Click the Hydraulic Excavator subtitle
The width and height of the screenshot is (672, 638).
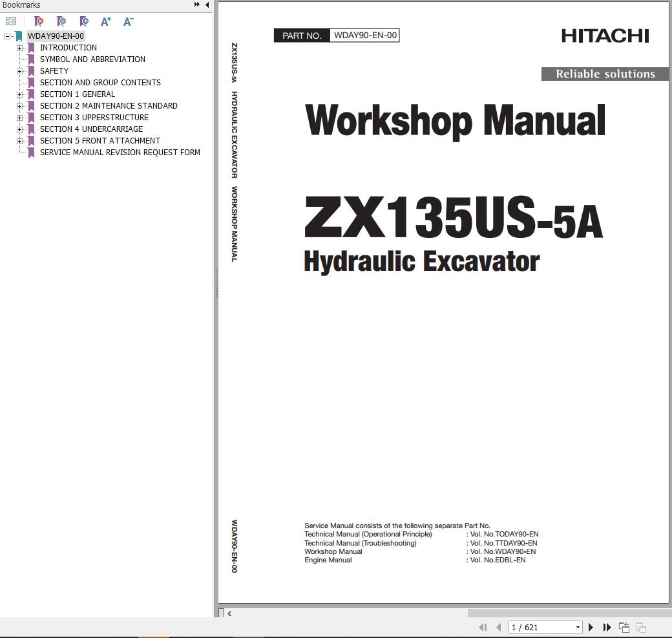click(x=422, y=262)
